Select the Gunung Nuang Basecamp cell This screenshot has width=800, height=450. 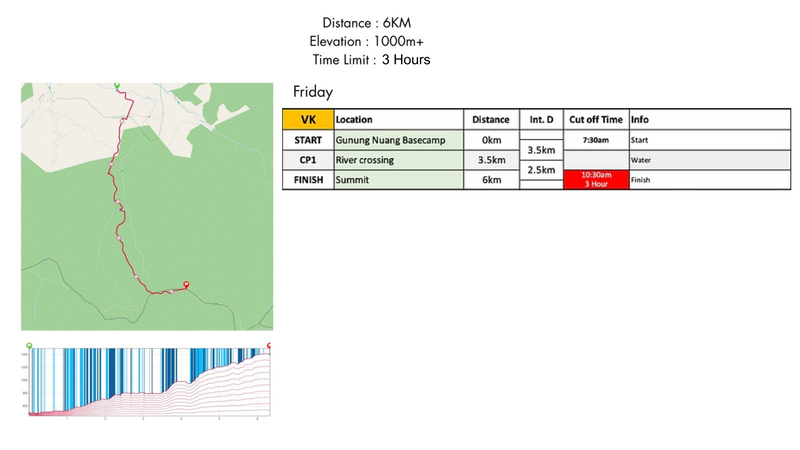[x=398, y=140]
